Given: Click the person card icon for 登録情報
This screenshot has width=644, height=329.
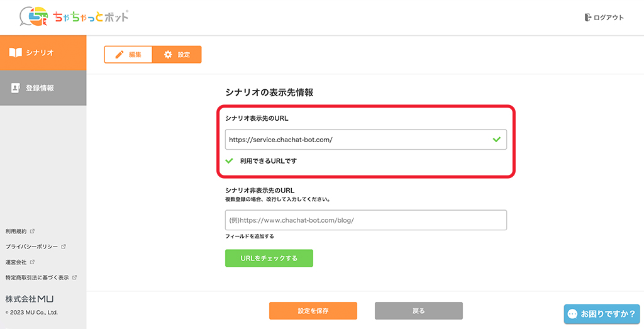Looking at the screenshot, I should point(16,88).
